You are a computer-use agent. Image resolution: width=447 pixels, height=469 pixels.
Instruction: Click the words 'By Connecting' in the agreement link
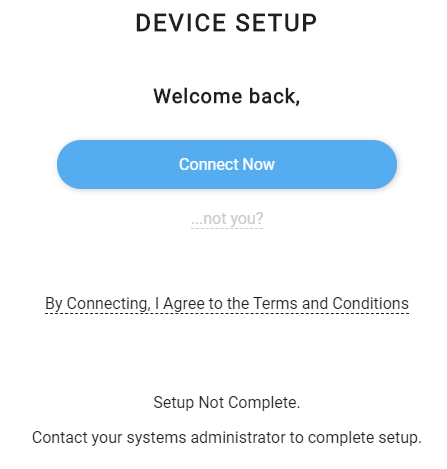(97, 304)
